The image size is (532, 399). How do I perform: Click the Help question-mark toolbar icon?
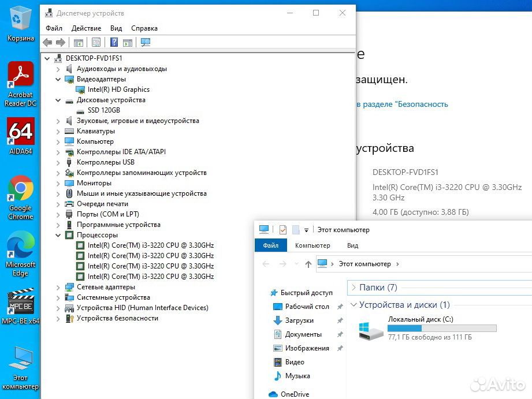tap(114, 42)
